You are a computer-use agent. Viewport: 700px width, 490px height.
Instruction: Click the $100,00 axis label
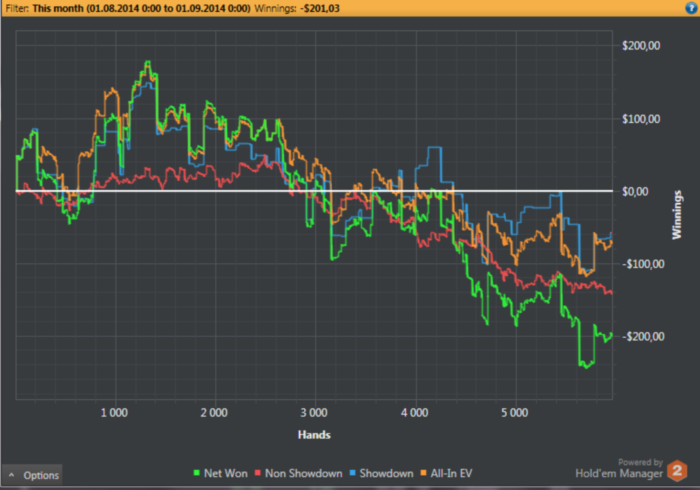coord(641,119)
